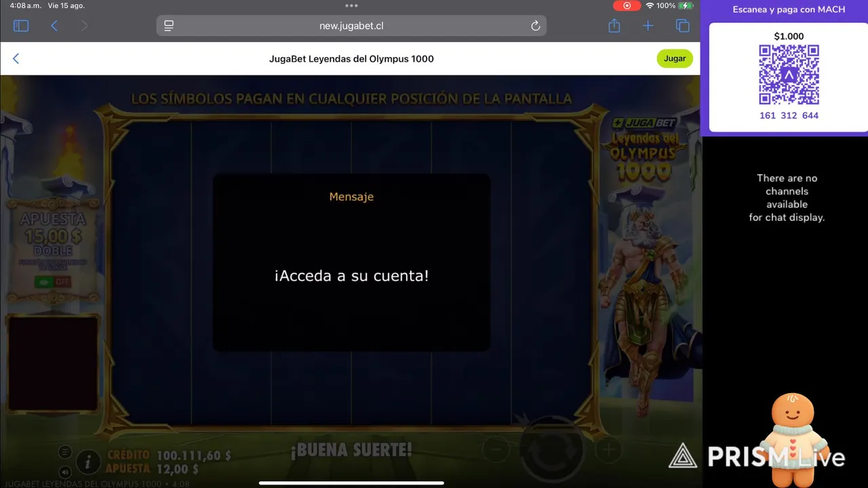Tap the MACH payment QR code
The height and width of the screenshot is (488, 868).
[789, 75]
